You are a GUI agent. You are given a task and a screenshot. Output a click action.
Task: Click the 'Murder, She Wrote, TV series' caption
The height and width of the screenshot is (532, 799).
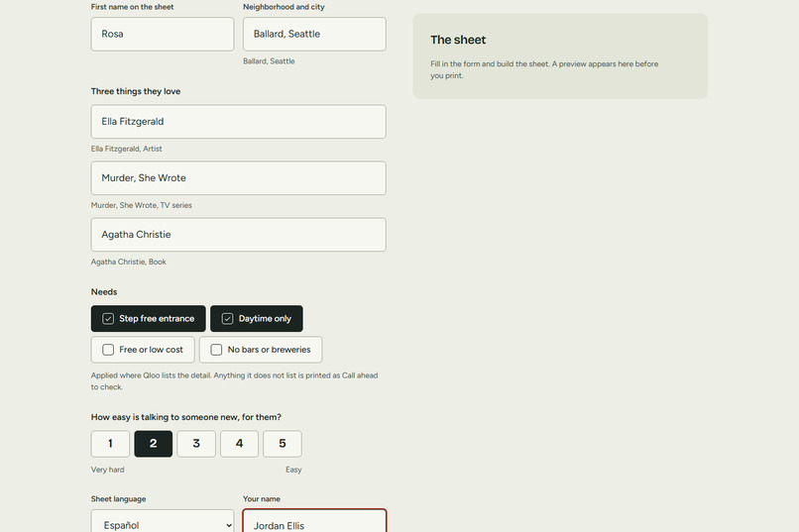click(141, 205)
